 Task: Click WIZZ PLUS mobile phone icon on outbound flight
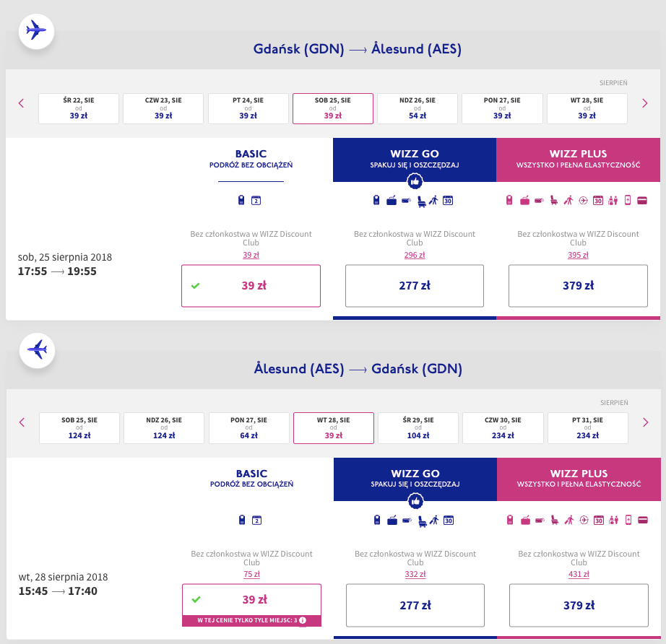pyautogui.click(x=628, y=200)
